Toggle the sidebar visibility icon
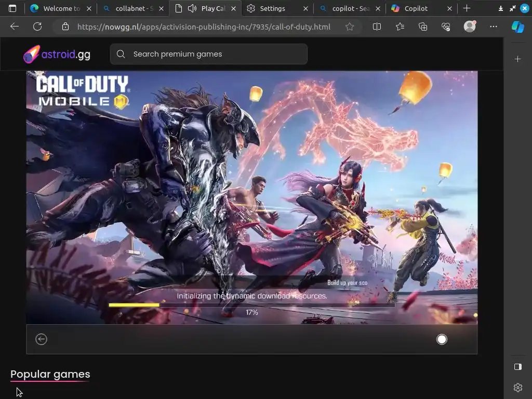 518,367
